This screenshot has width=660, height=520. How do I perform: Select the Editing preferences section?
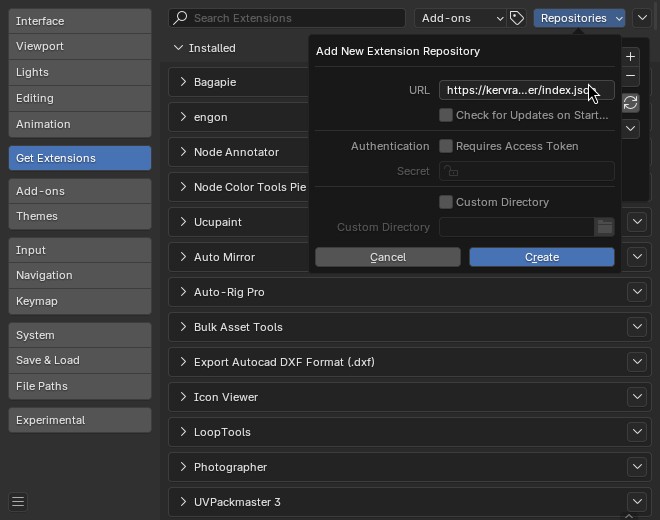point(80,99)
